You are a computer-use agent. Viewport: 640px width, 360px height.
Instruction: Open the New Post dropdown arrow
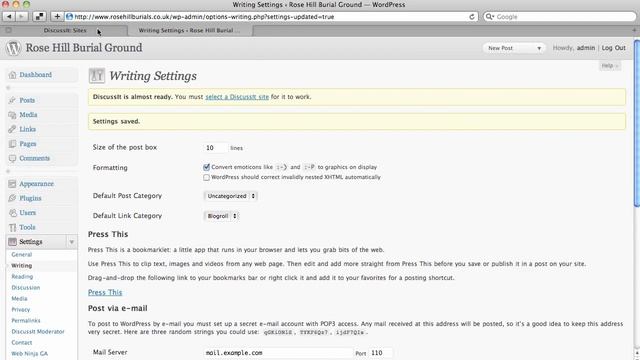pyautogui.click(x=539, y=48)
